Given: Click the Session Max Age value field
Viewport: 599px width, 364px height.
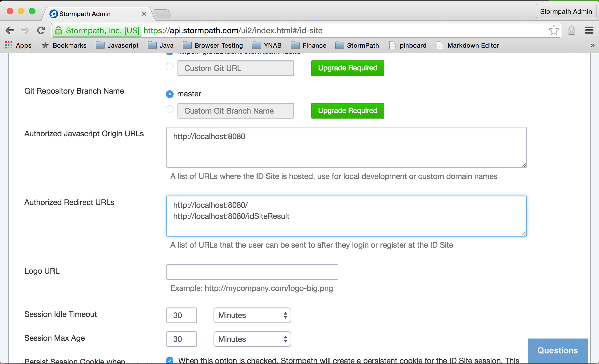Looking at the screenshot, I should click(x=182, y=339).
